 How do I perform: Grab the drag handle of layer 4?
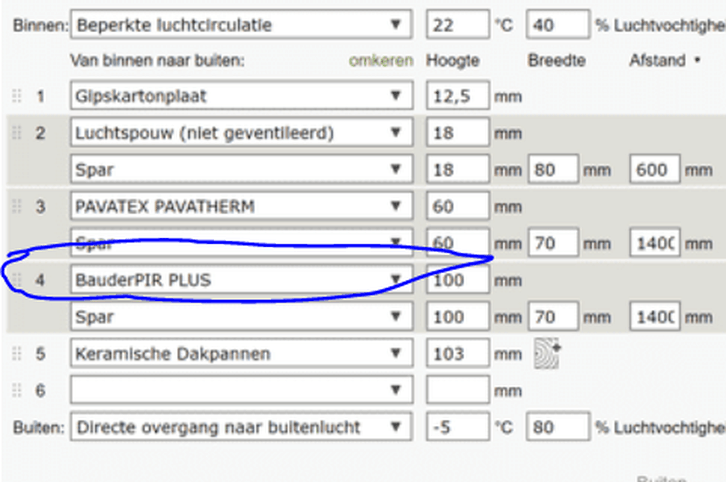(x=17, y=280)
